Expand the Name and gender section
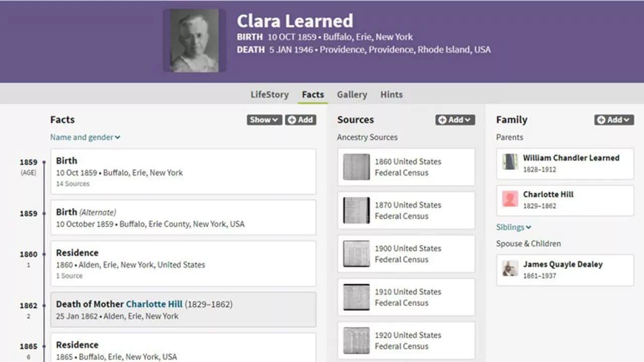The image size is (644, 362). (85, 137)
